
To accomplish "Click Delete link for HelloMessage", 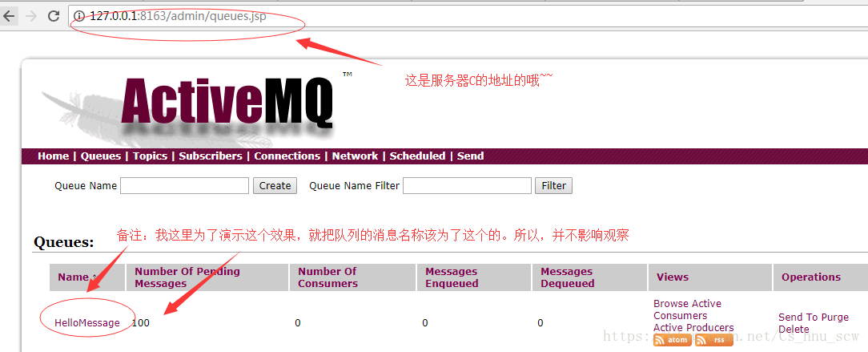I will [x=794, y=330].
